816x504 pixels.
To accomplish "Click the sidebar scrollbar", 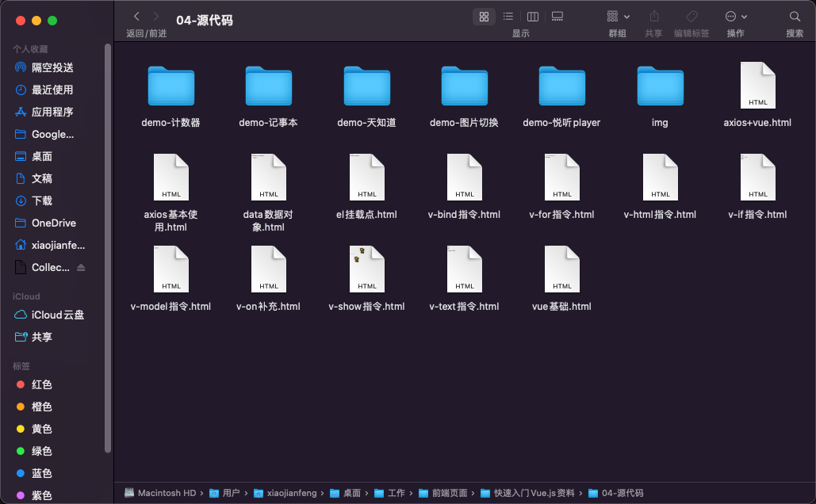I will tap(108, 248).
